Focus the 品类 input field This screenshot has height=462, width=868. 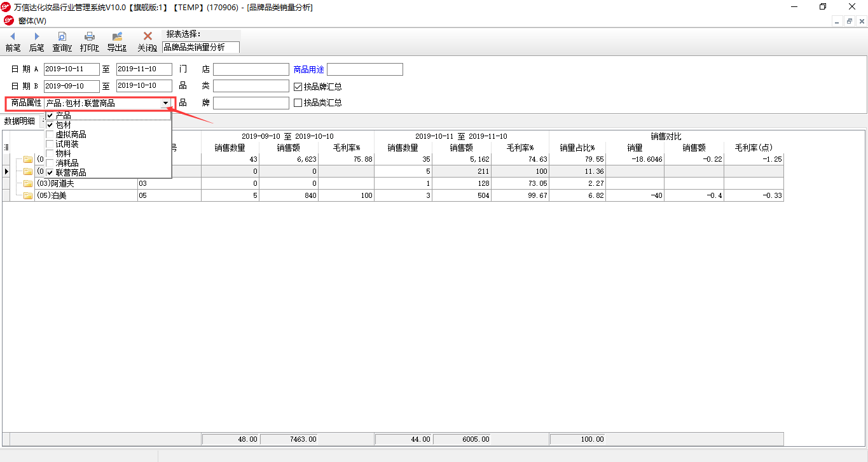[x=251, y=86]
